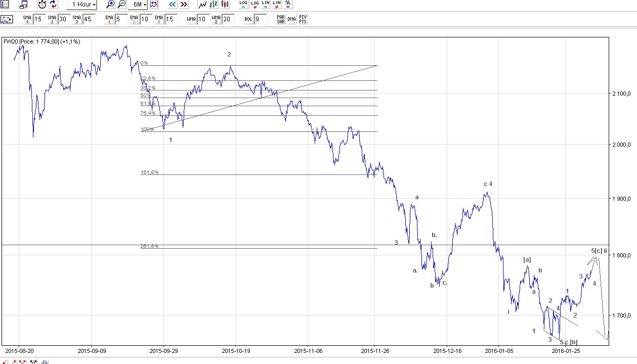Toggle the EMA 1 indicator

[x=109, y=19]
